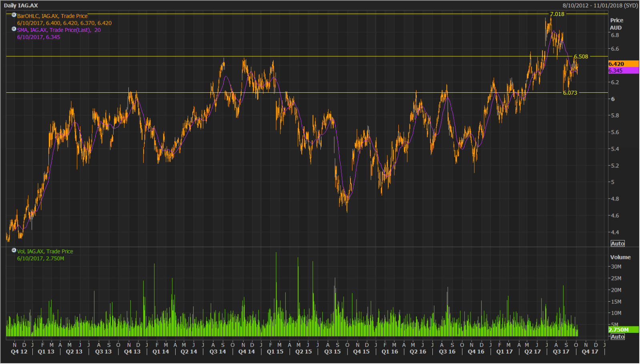Click the 'Q3 15' quarter label
Screen dimensions: 640x364
[x=332, y=352]
